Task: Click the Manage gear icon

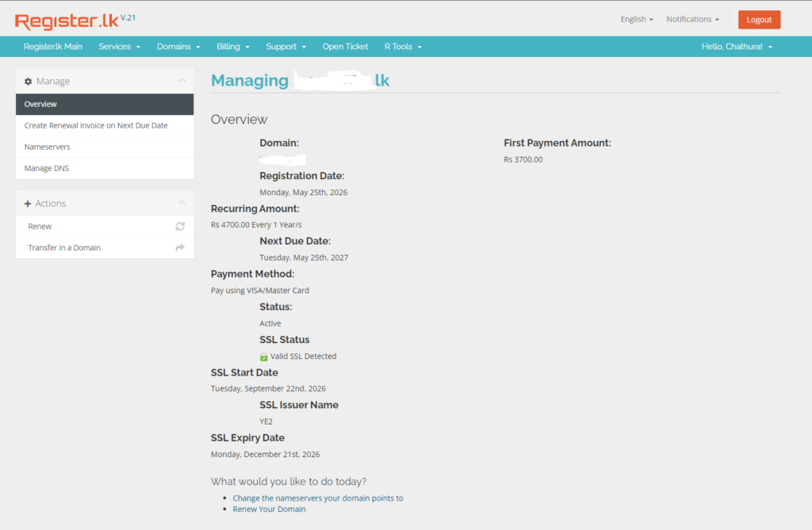Action: click(28, 82)
